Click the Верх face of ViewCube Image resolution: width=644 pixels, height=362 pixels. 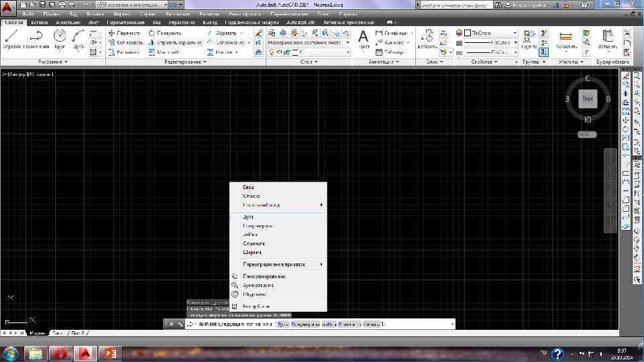588,99
